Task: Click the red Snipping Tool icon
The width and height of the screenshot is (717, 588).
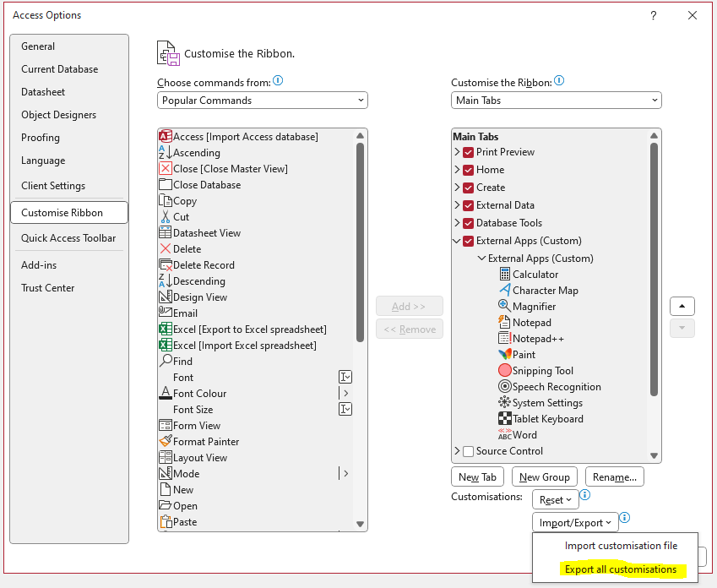Action: pos(504,370)
